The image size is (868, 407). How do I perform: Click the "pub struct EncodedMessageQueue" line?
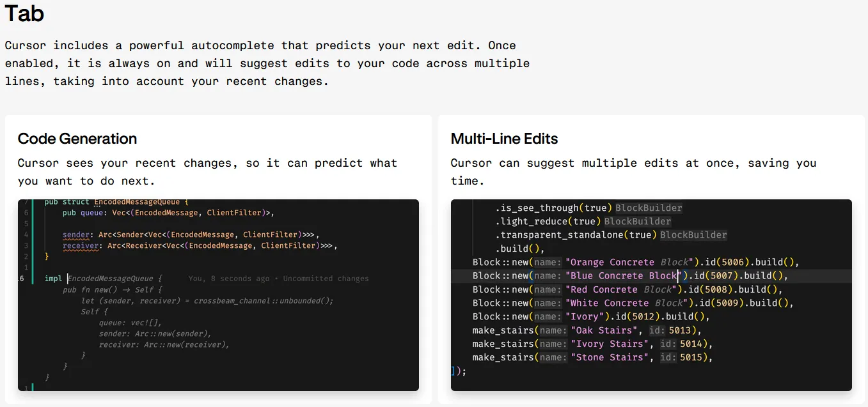pos(116,203)
